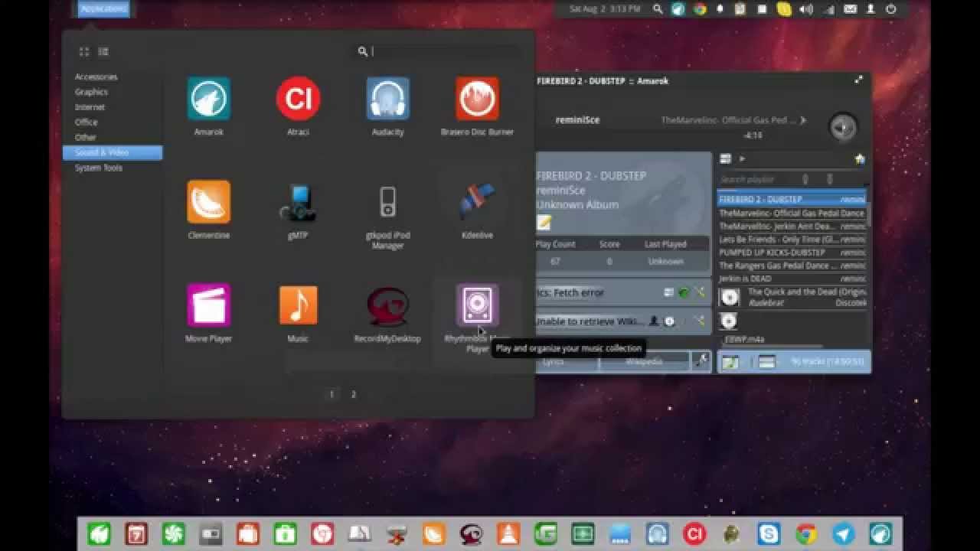980x551 pixels.
Task: Open Skype from the dock
Action: 769,533
